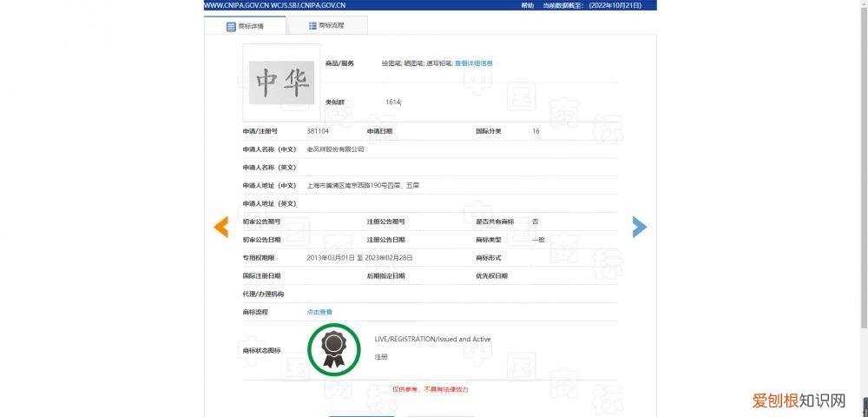Select exclusive period 2013年03月01日 至 2023年02月28日
Screen dimensions: 868x417
[360, 258]
